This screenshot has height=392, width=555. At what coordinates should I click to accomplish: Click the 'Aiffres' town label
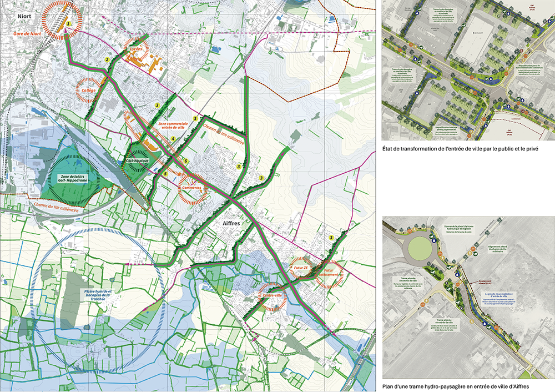[231, 223]
